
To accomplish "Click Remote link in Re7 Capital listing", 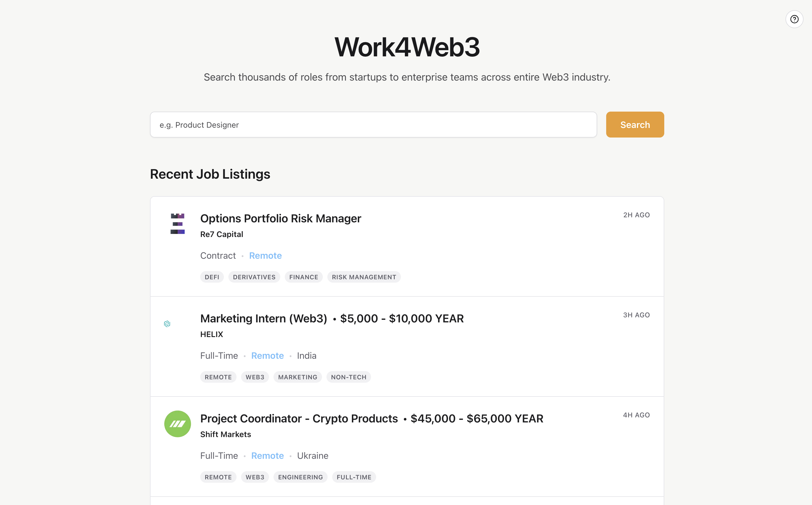I will click(x=265, y=256).
